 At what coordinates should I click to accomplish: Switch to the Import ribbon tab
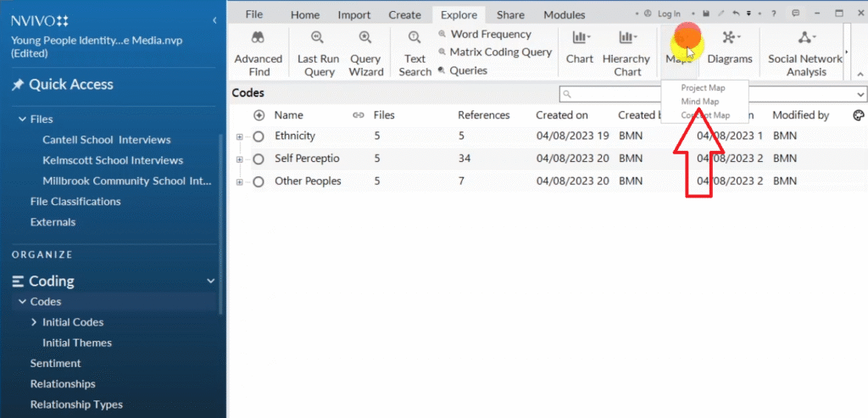click(x=353, y=14)
